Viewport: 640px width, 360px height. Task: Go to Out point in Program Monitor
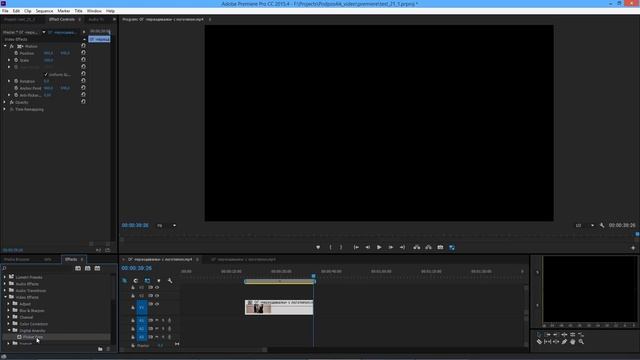[x=402, y=247]
